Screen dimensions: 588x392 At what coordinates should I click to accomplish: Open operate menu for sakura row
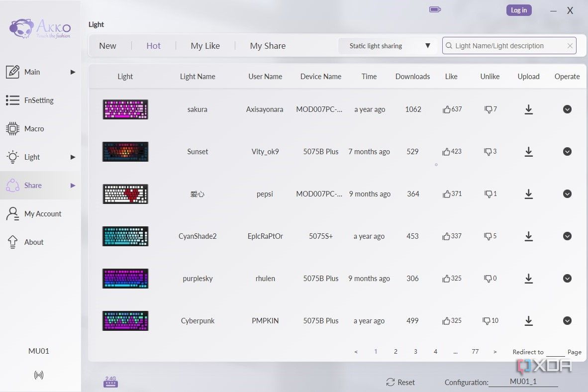pyautogui.click(x=568, y=109)
